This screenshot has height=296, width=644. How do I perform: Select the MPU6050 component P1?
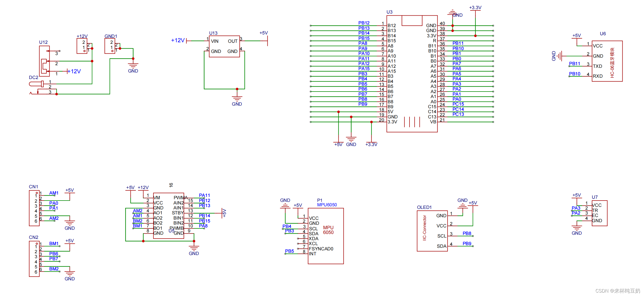point(326,235)
